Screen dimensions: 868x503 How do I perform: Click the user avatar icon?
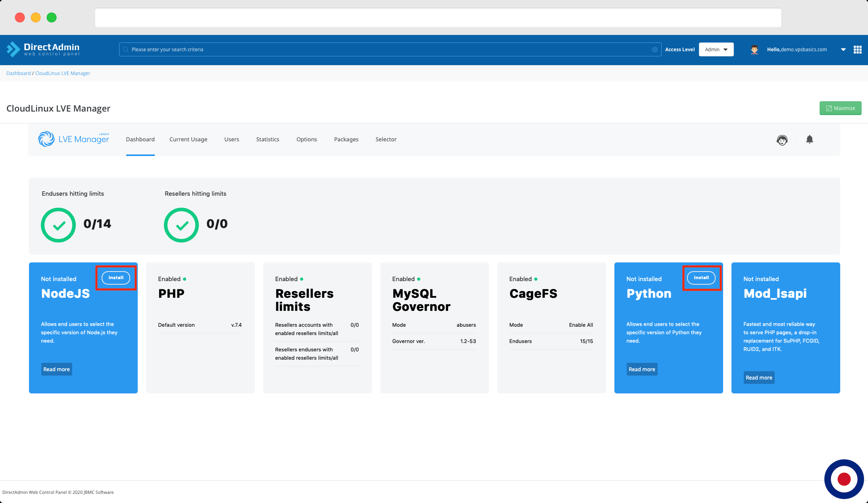754,50
